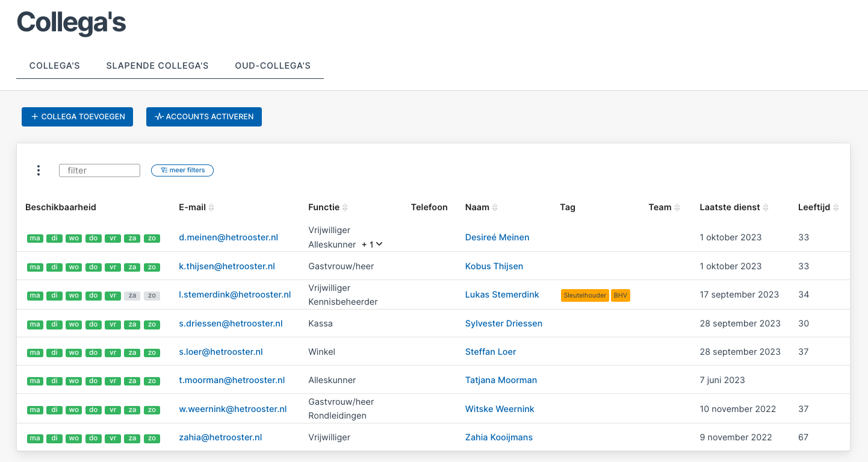Click grey 'zo' badge in Lukas Stemerdink row
Viewport: 868px width, 462px height.
click(x=152, y=296)
